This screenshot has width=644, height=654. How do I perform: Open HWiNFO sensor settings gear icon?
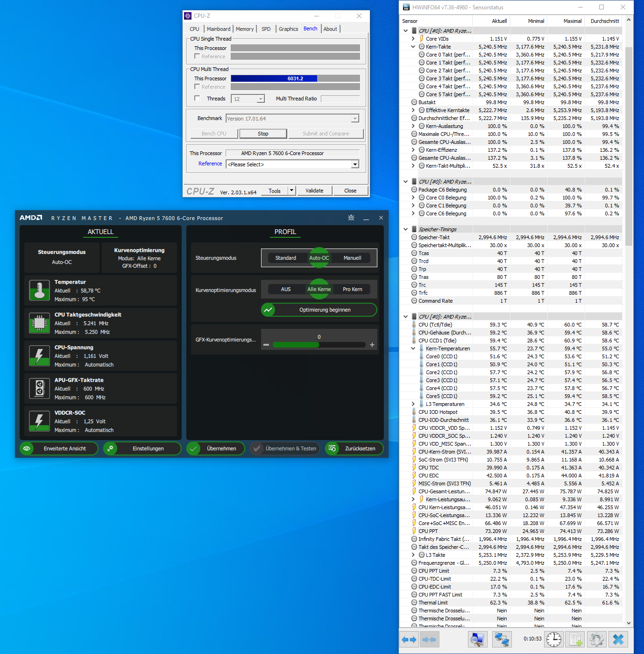pyautogui.click(x=597, y=640)
